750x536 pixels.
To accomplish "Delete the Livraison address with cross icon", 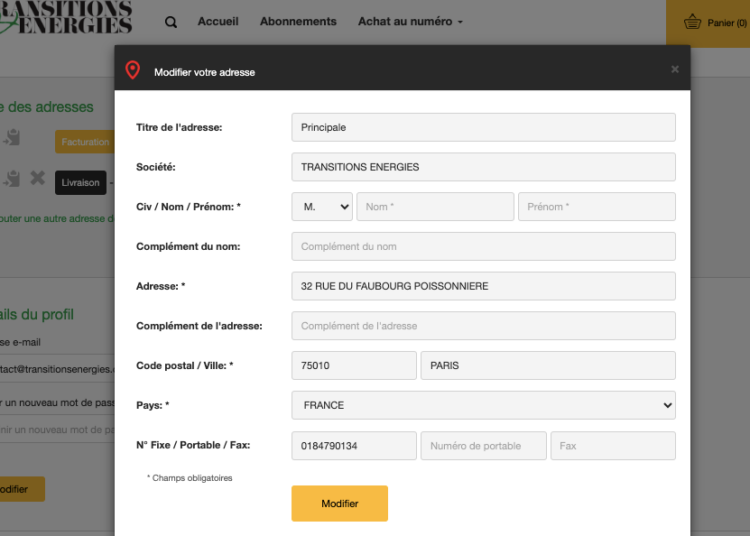I will (37, 179).
